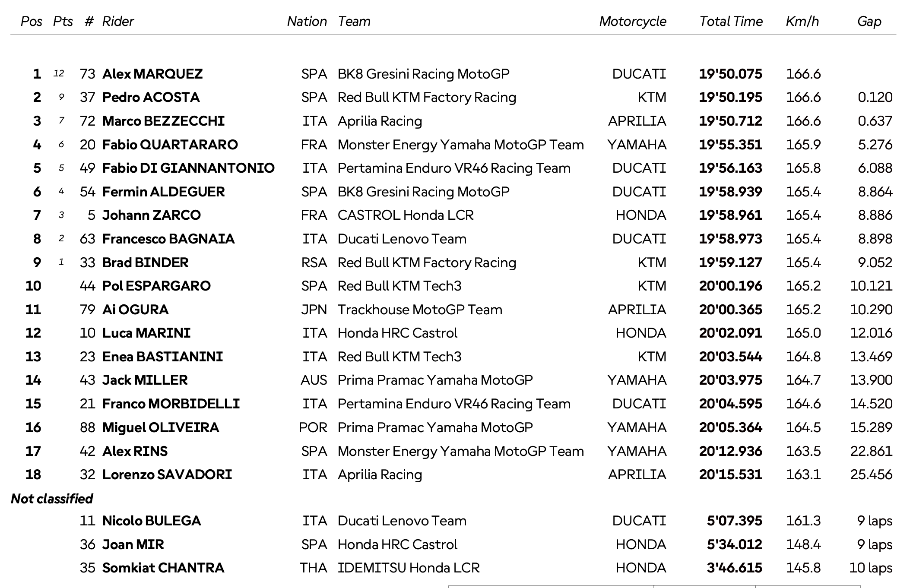Click rider Pedro ACOSTA
Viewport: 913px width, 588px height.
coord(151,97)
